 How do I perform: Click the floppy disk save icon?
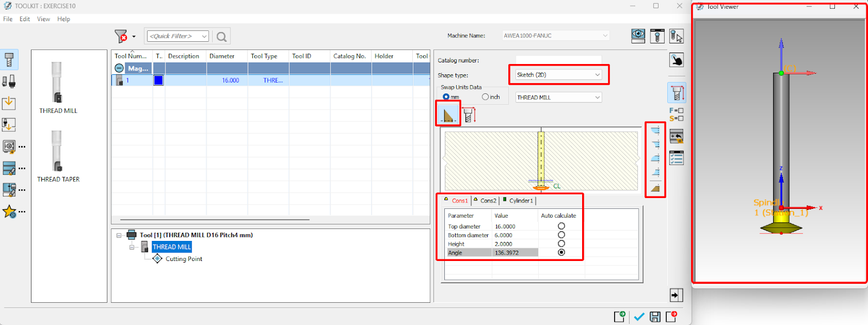click(655, 317)
